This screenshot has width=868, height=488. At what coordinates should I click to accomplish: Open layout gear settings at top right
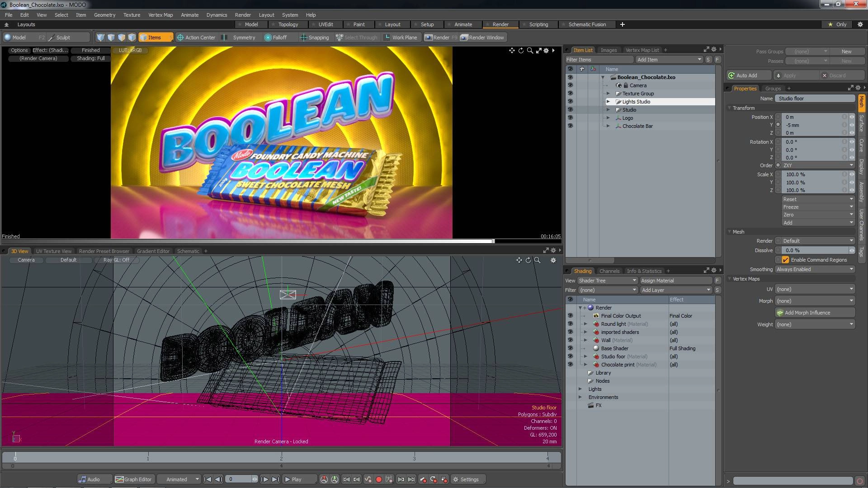pyautogui.click(x=860, y=24)
